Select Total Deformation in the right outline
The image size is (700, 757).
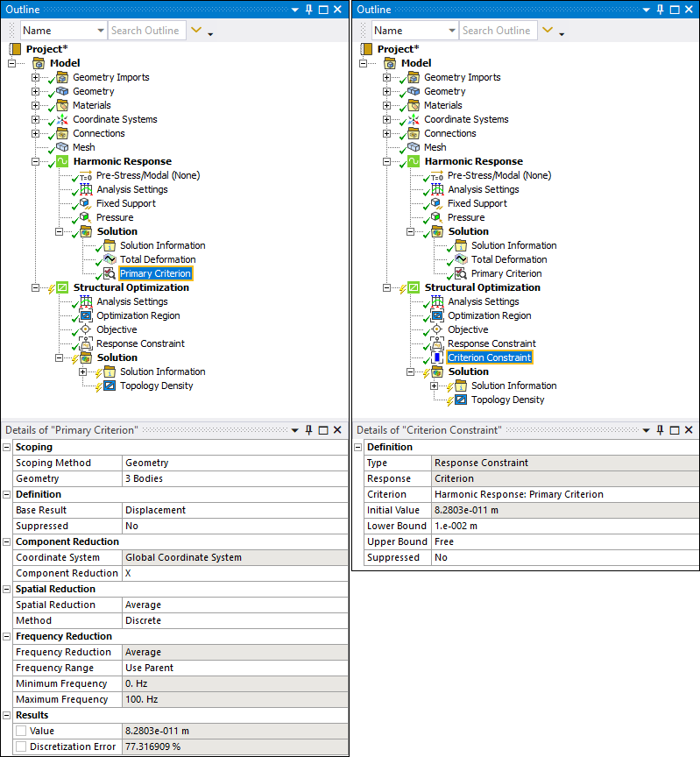[508, 259]
